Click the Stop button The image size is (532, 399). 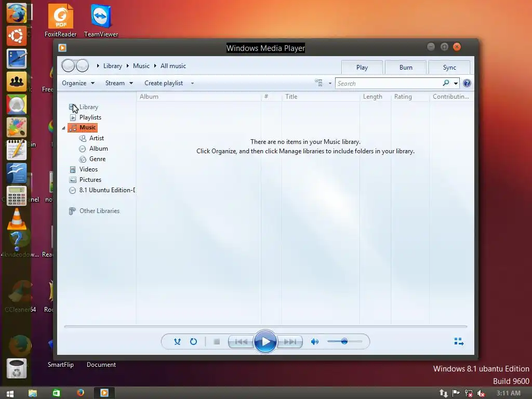click(217, 342)
